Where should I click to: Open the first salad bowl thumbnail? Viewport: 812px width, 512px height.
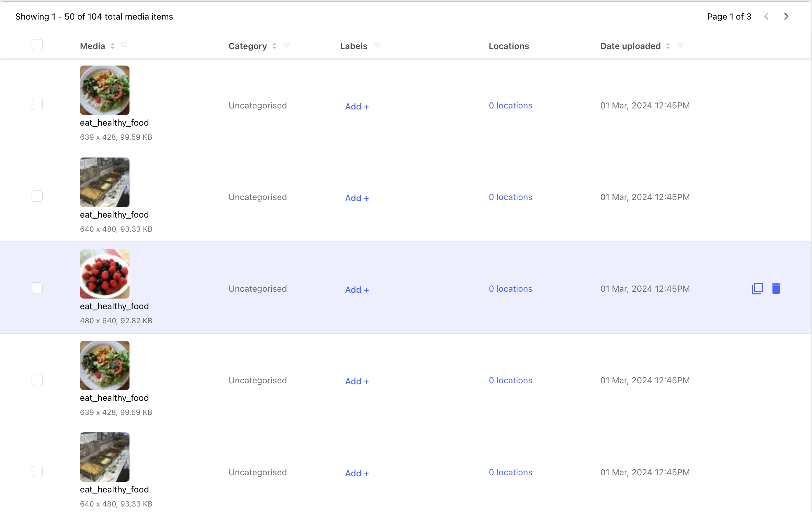tap(105, 90)
